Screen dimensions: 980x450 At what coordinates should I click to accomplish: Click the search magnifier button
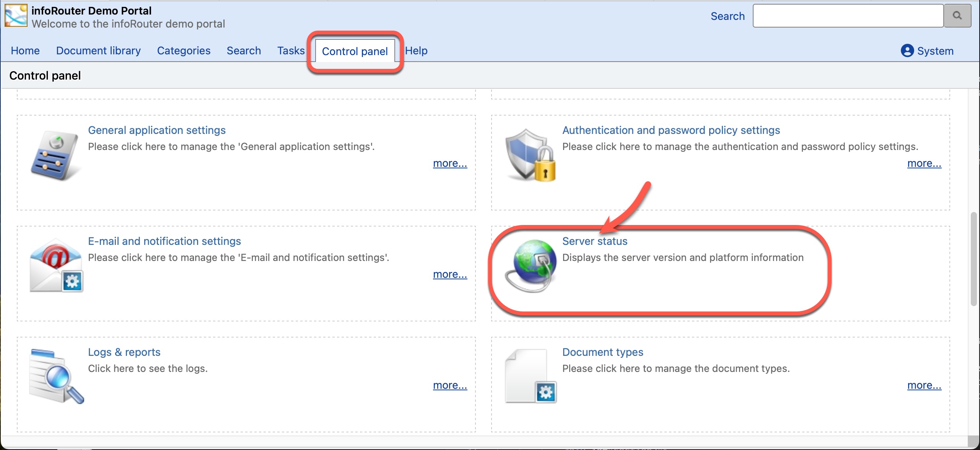pos(957,16)
